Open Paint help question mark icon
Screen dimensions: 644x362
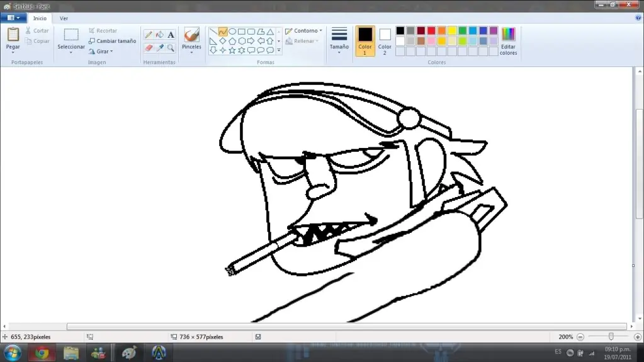click(x=638, y=18)
